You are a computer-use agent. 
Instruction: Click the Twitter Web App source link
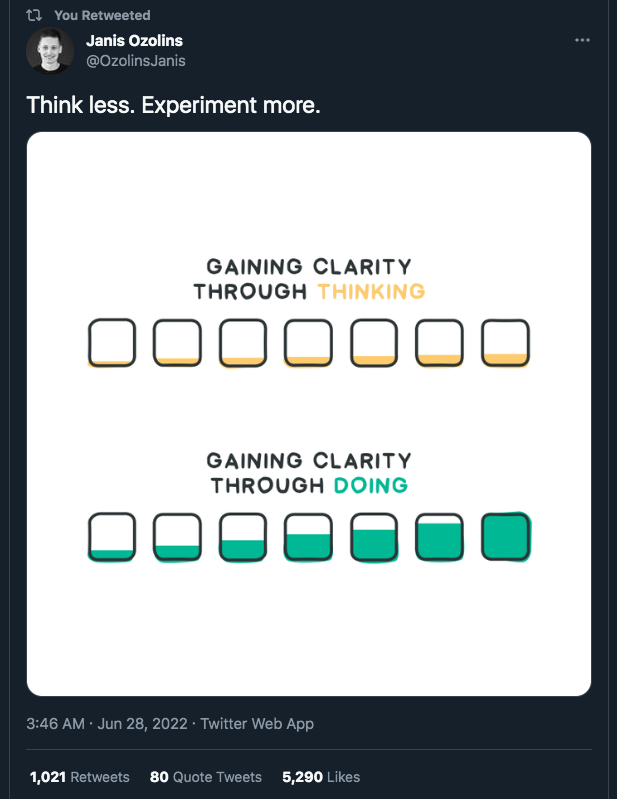[257, 724]
